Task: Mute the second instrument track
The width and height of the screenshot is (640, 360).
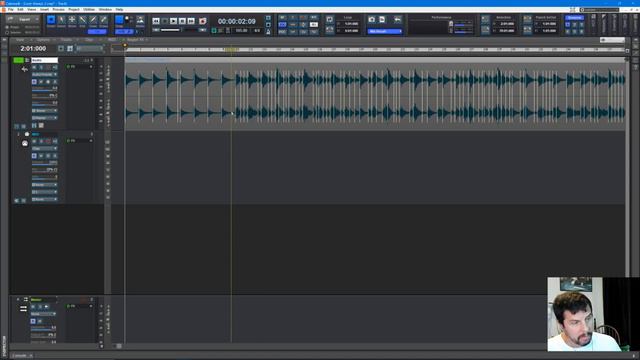Action: tap(34, 141)
